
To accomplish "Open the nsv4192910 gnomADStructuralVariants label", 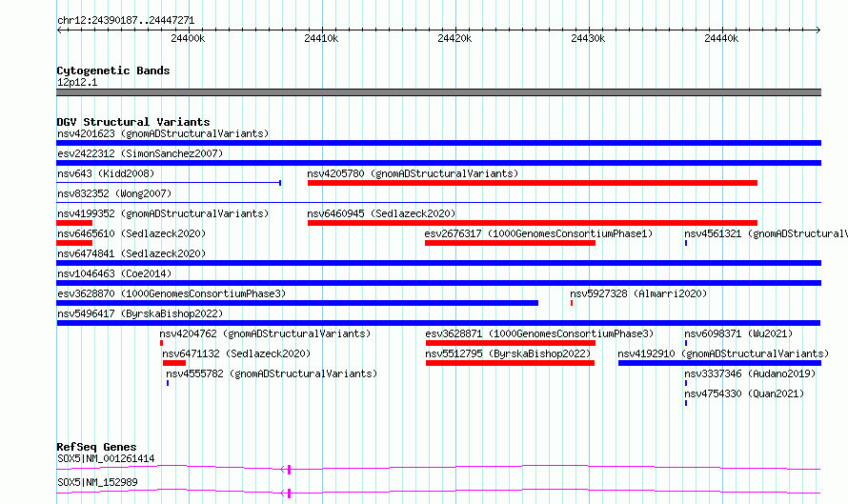I will pos(723,353).
